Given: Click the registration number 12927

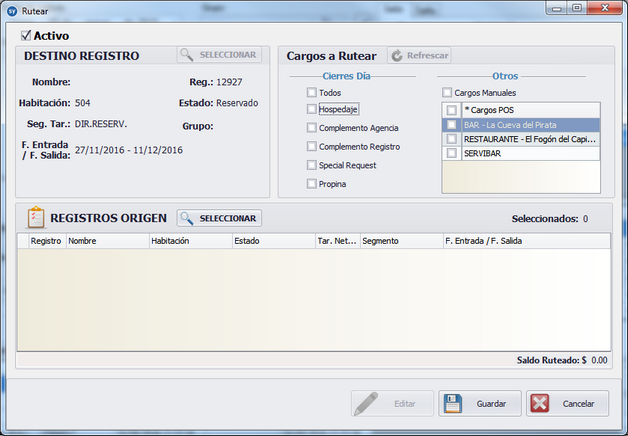Looking at the screenshot, I should point(229,82).
